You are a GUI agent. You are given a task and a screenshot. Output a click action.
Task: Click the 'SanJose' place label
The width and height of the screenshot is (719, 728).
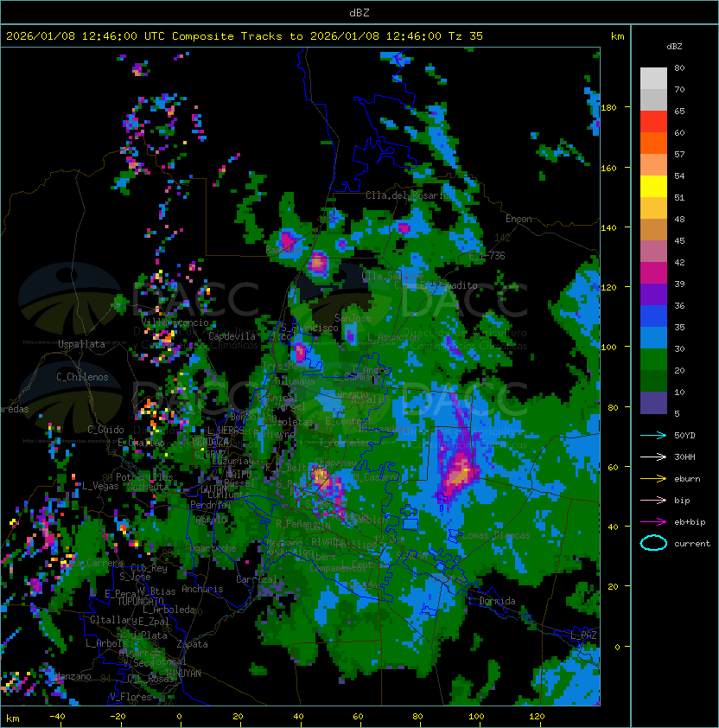(353, 318)
